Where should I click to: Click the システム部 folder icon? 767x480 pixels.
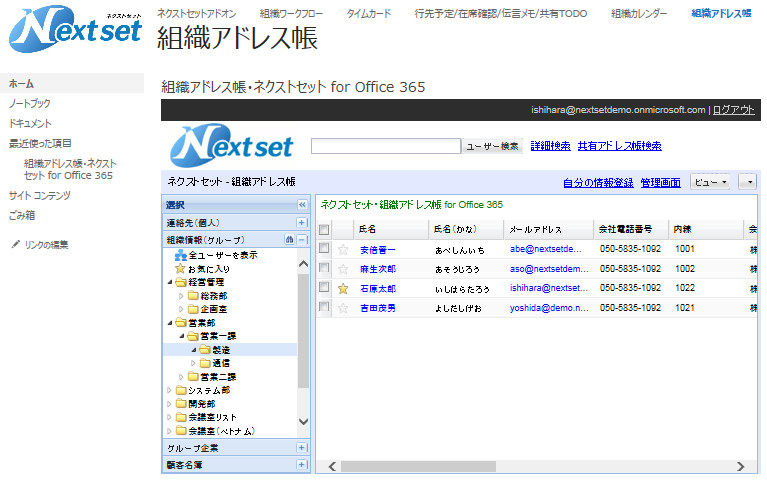tap(181, 390)
